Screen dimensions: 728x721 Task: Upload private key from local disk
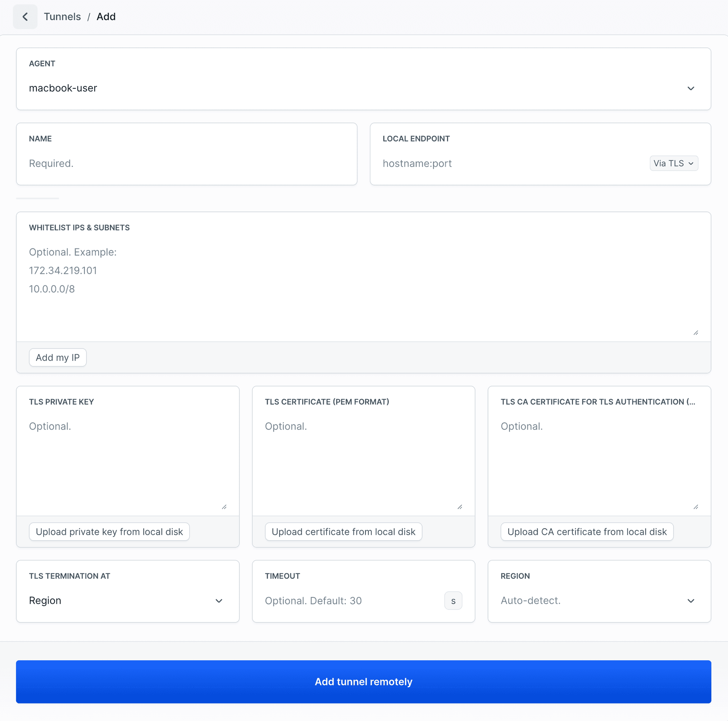[x=109, y=532]
